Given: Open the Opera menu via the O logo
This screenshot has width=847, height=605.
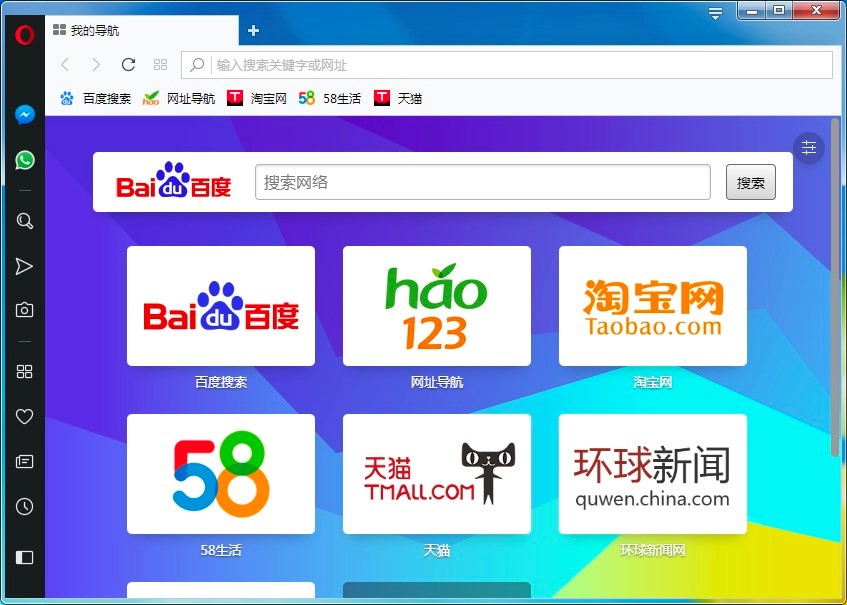Looking at the screenshot, I should point(22,33).
